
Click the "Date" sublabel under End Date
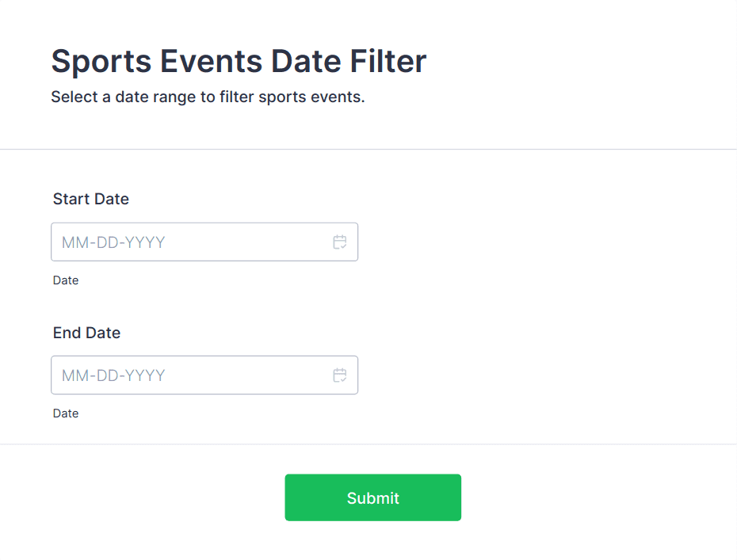66,413
